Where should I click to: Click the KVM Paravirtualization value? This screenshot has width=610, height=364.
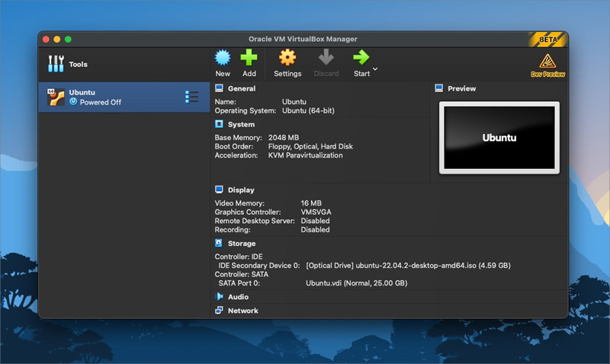point(306,155)
